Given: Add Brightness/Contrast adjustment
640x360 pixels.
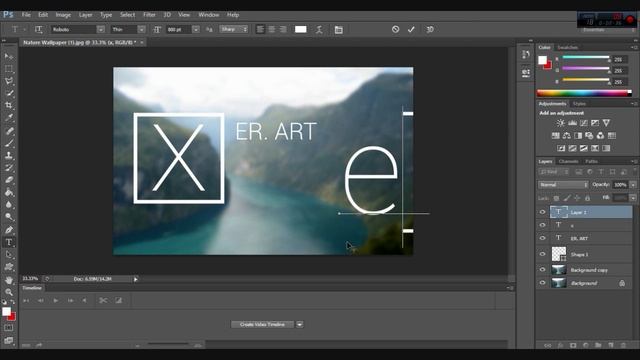Looking at the screenshot, I should [x=560, y=123].
